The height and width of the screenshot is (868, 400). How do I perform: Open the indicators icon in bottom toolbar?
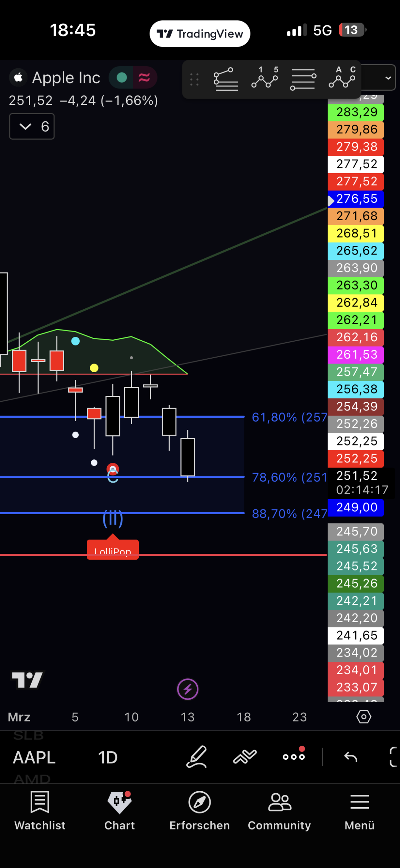click(x=245, y=757)
